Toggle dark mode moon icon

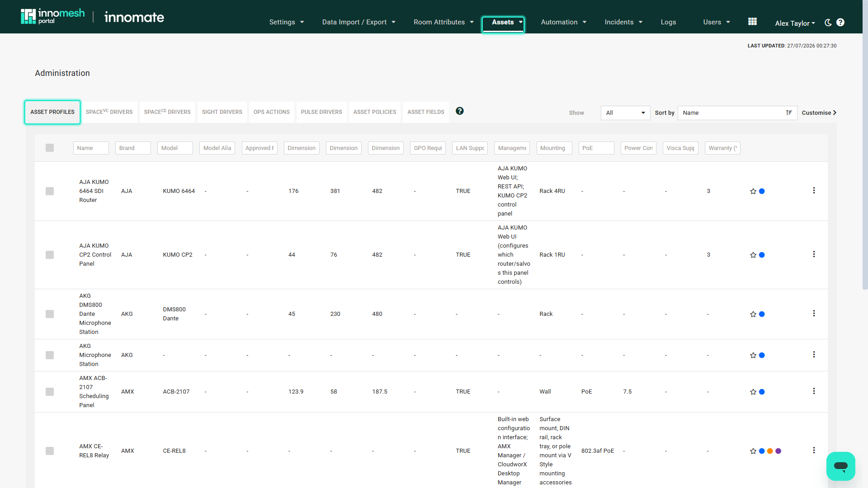click(828, 22)
